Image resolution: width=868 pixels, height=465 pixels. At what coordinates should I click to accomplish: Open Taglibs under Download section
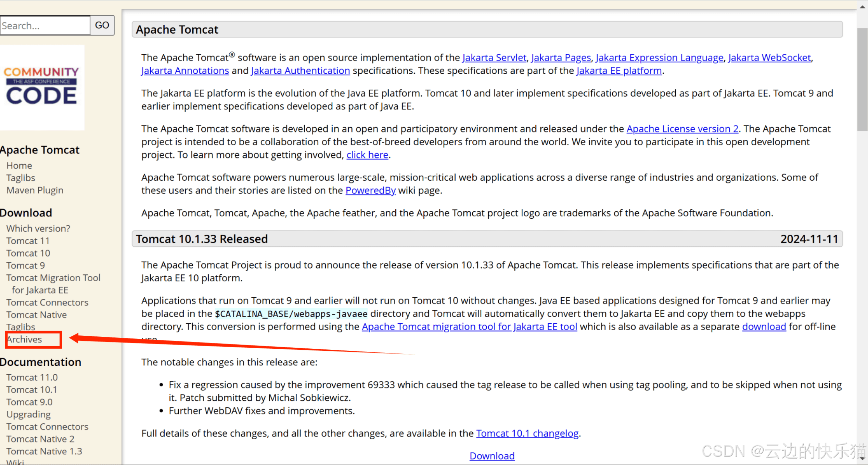point(21,327)
